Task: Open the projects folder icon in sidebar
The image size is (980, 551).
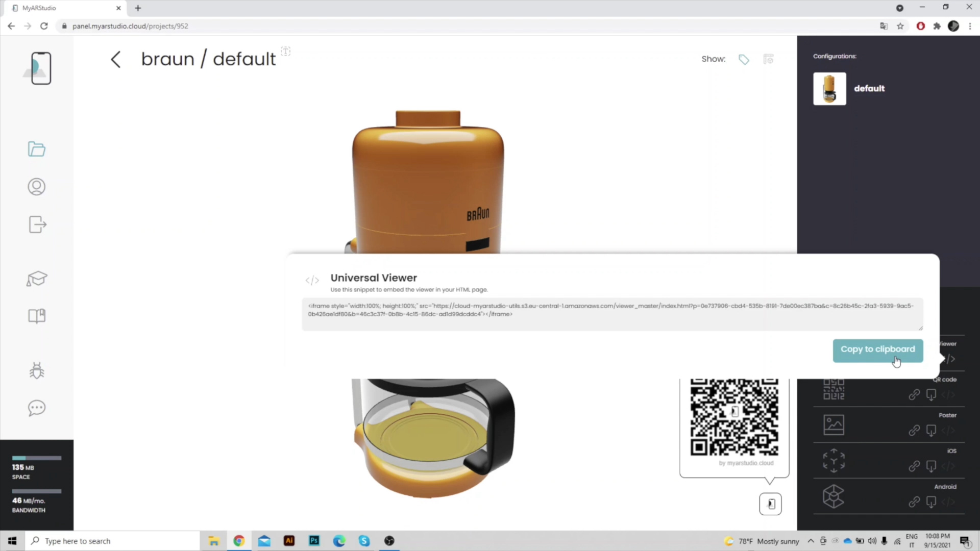Action: tap(37, 149)
